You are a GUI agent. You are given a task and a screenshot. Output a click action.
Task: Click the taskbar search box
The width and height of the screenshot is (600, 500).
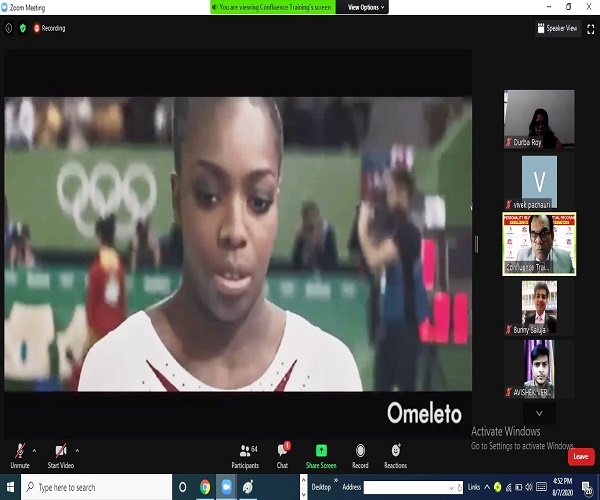pos(96,487)
